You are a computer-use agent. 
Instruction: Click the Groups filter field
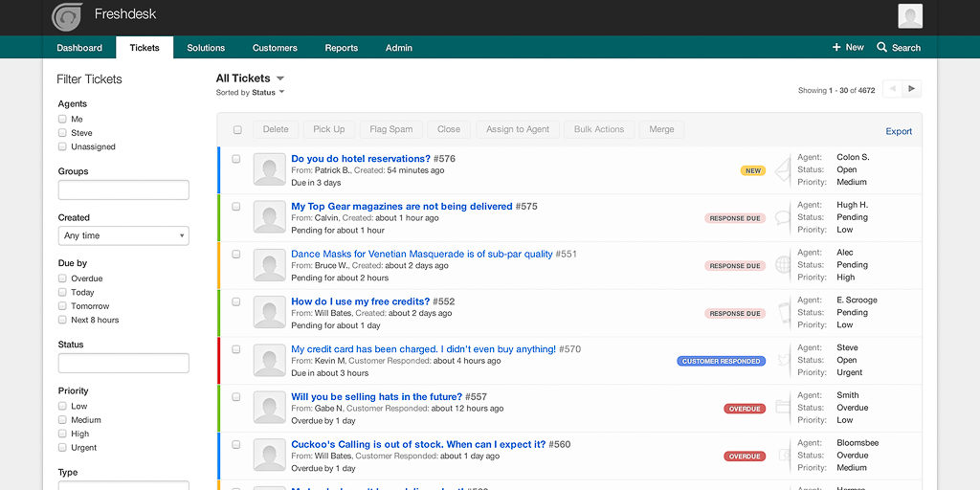pyautogui.click(x=123, y=190)
